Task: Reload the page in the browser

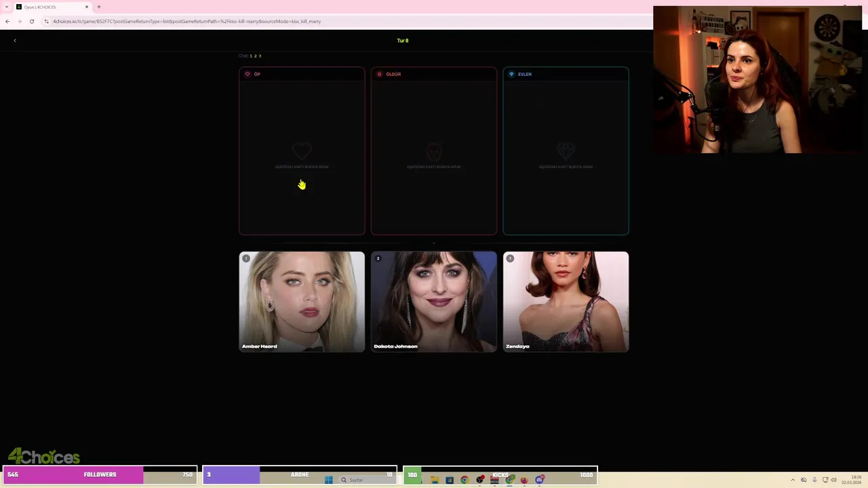Action: [31, 21]
